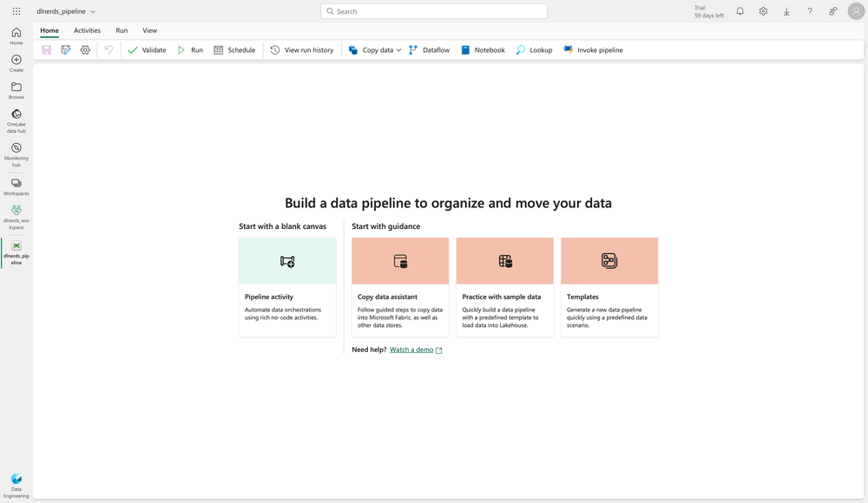Screen dimensions: 868x503
Task: Switch to the Activities tab
Action: click(x=87, y=29)
